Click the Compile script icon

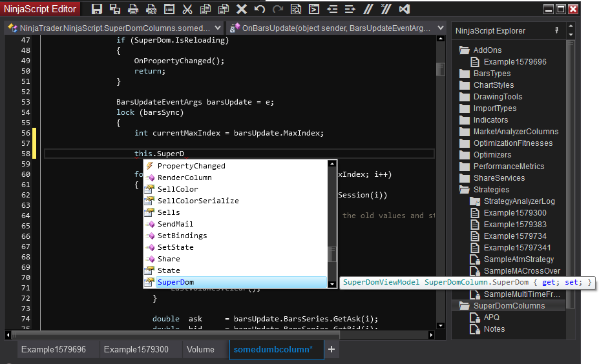pyautogui.click(x=313, y=9)
